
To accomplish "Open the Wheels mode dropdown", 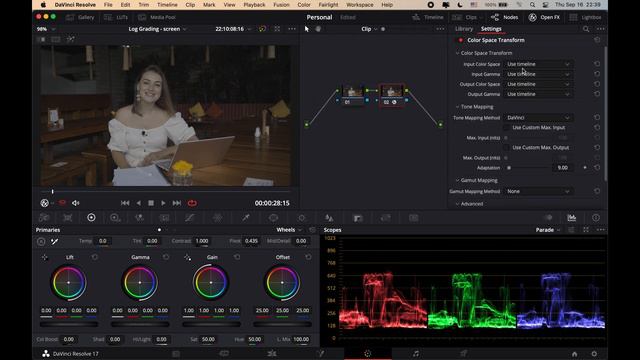I will click(289, 230).
